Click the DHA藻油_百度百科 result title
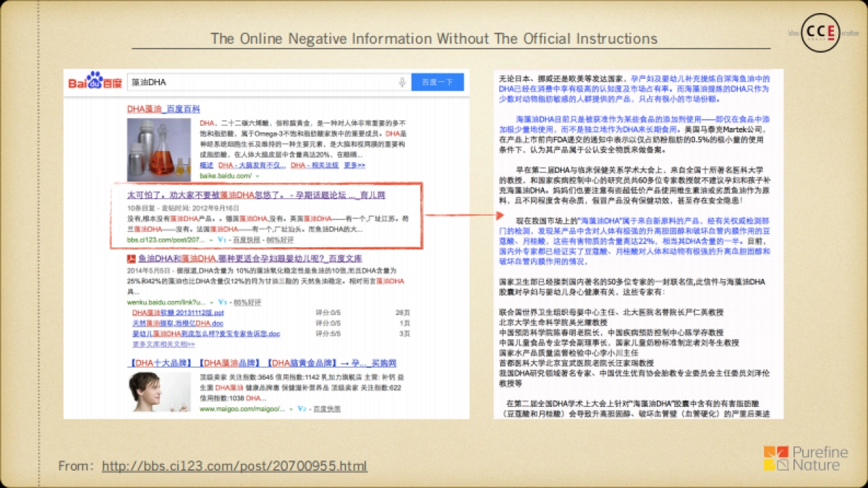Image resolution: width=868 pixels, height=488 pixels. (x=163, y=110)
